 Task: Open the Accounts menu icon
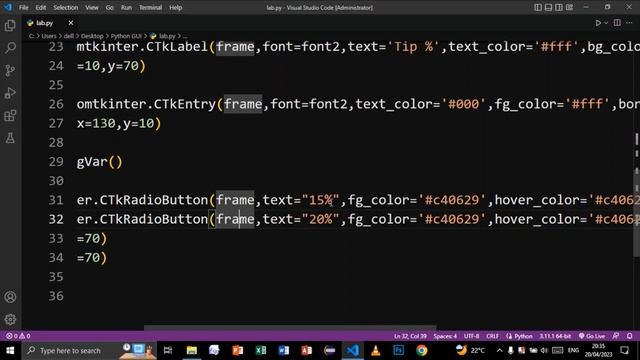(10, 297)
